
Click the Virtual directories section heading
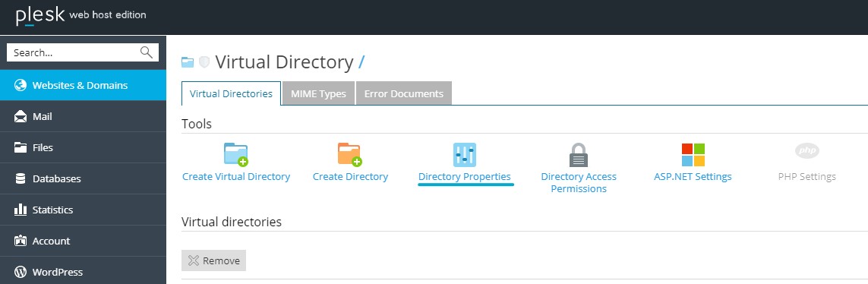(x=232, y=222)
